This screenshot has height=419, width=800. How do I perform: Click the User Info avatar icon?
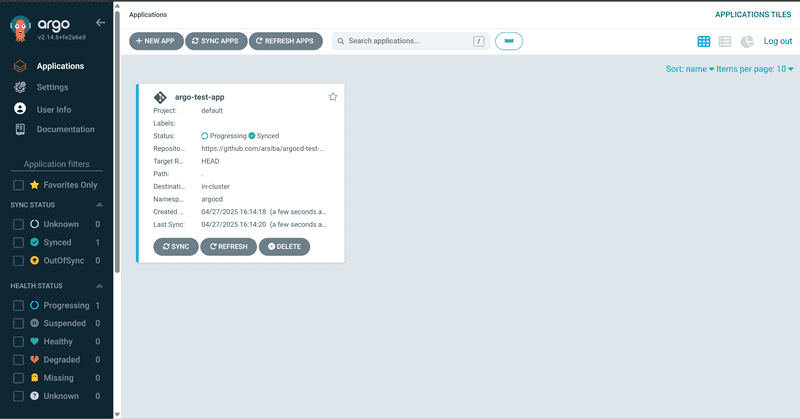coord(20,109)
